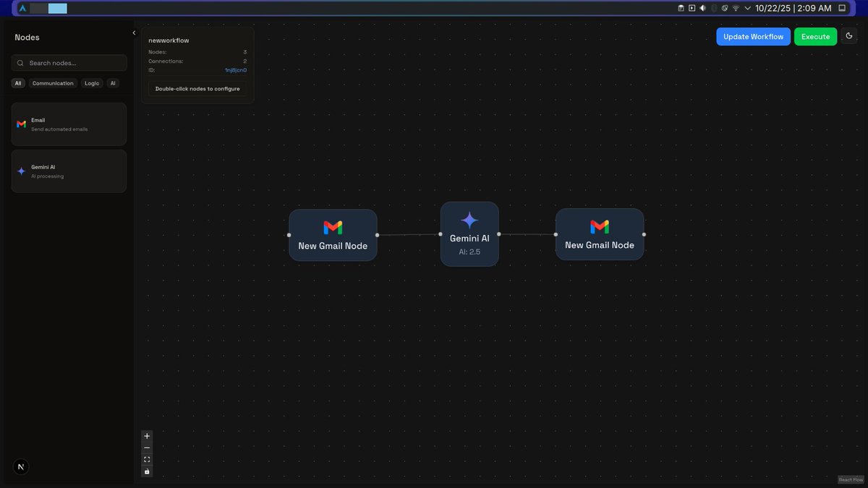Image resolution: width=868 pixels, height=488 pixels.
Task: Click the Gmail logo in the last workflow node
Action: [x=600, y=227]
